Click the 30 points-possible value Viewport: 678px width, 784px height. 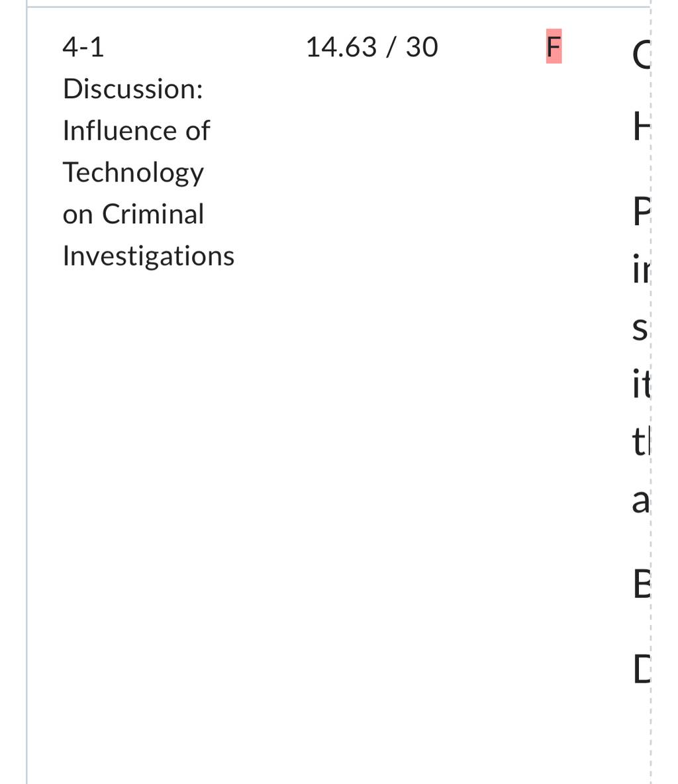click(422, 47)
